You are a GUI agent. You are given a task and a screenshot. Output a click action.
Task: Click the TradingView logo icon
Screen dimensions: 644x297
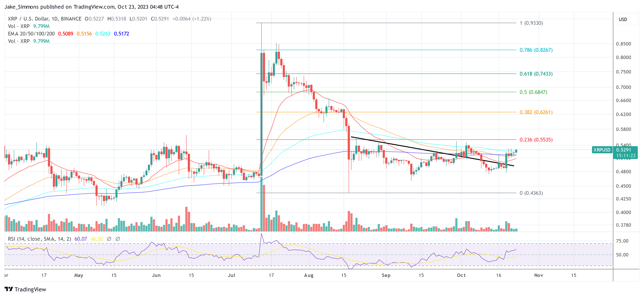[x=9, y=289]
